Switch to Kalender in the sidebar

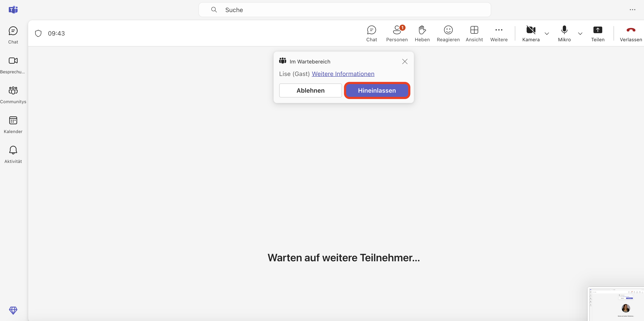click(x=13, y=124)
